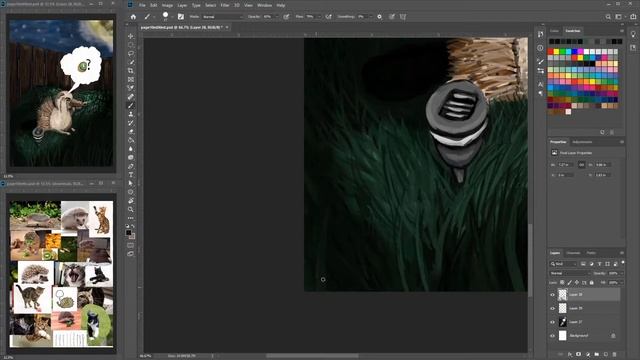
Task: Click the Share icon at top right
Action: pyautogui.click(x=633, y=17)
